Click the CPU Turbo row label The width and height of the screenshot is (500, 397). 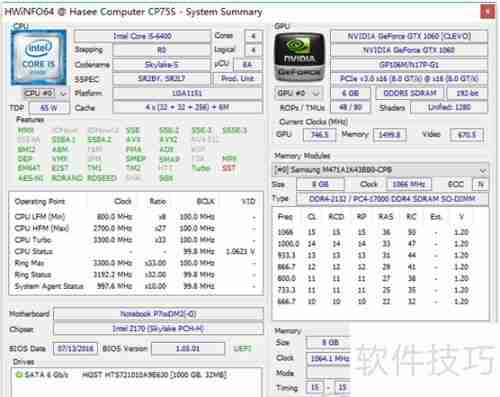pyautogui.click(x=33, y=240)
